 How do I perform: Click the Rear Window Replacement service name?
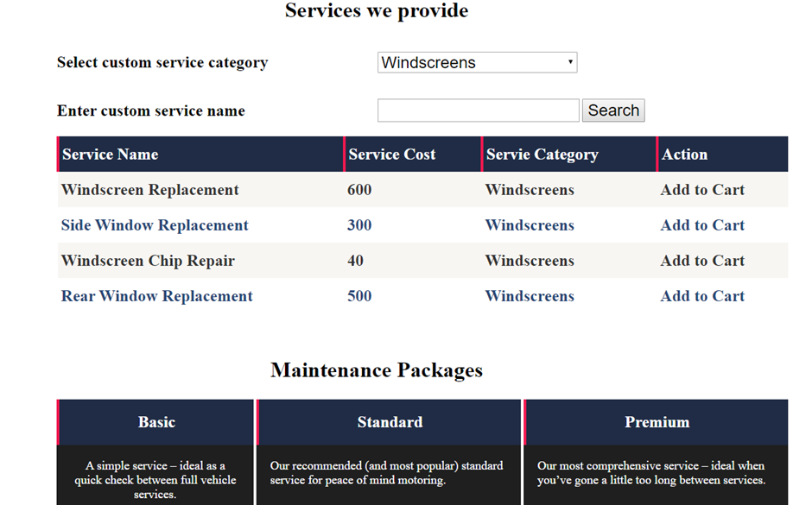click(x=156, y=296)
